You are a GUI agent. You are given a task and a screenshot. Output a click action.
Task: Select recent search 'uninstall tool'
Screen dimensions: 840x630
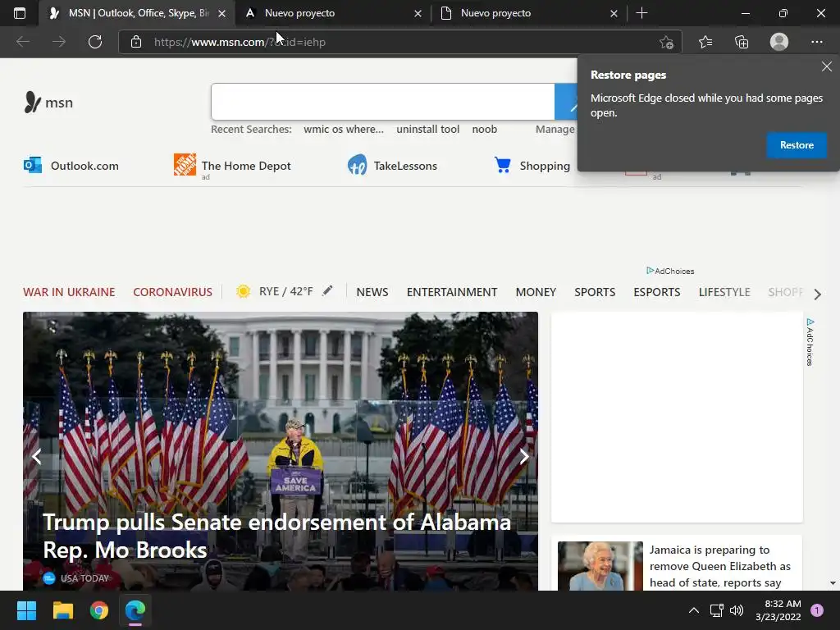pyautogui.click(x=427, y=129)
